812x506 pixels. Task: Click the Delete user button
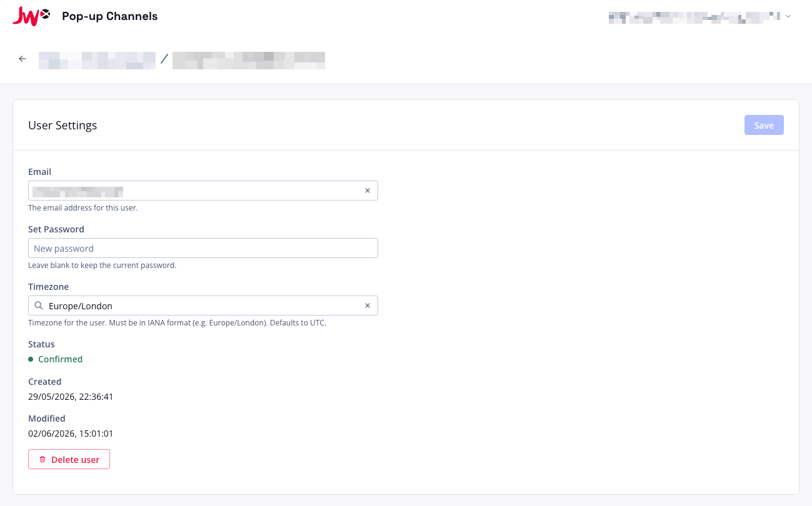click(x=69, y=459)
